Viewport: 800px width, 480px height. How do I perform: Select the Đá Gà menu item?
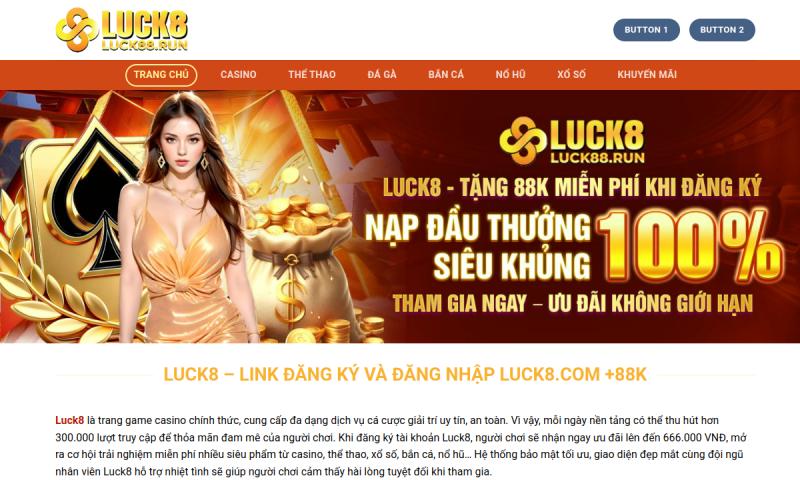coord(382,74)
